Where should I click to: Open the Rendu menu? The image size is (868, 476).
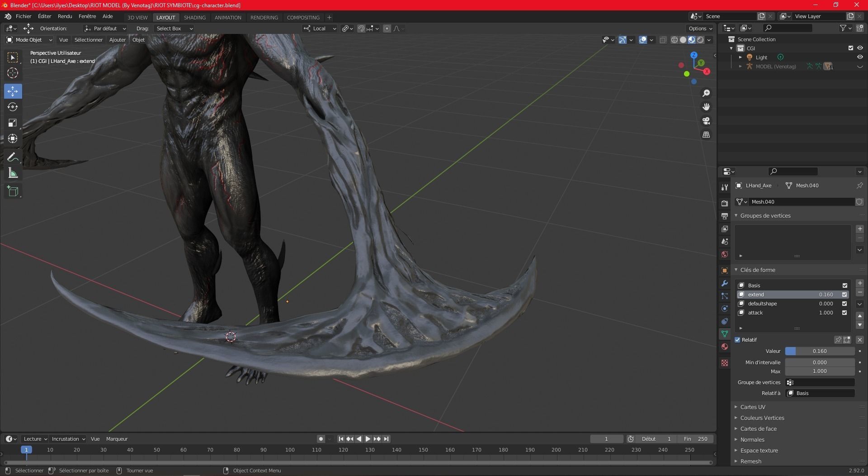[65, 16]
